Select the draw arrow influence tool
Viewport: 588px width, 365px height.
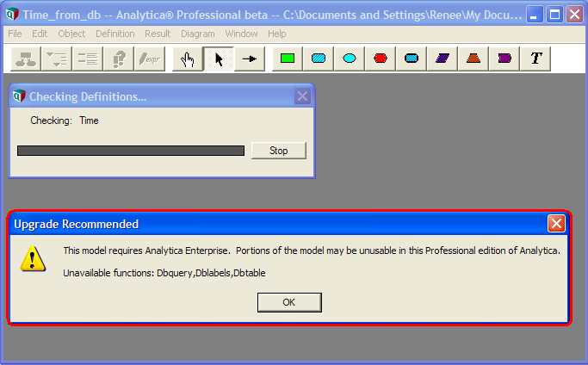[250, 59]
